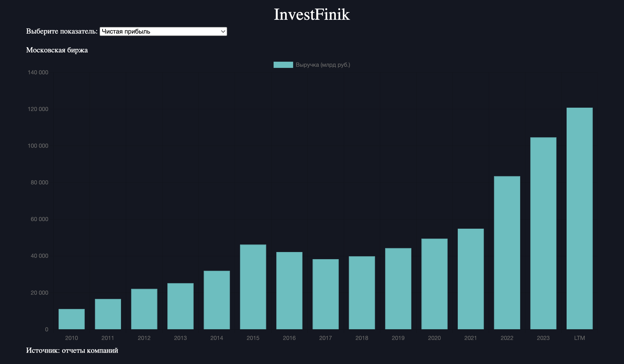Click the '2020' x-axis label

[x=434, y=338]
